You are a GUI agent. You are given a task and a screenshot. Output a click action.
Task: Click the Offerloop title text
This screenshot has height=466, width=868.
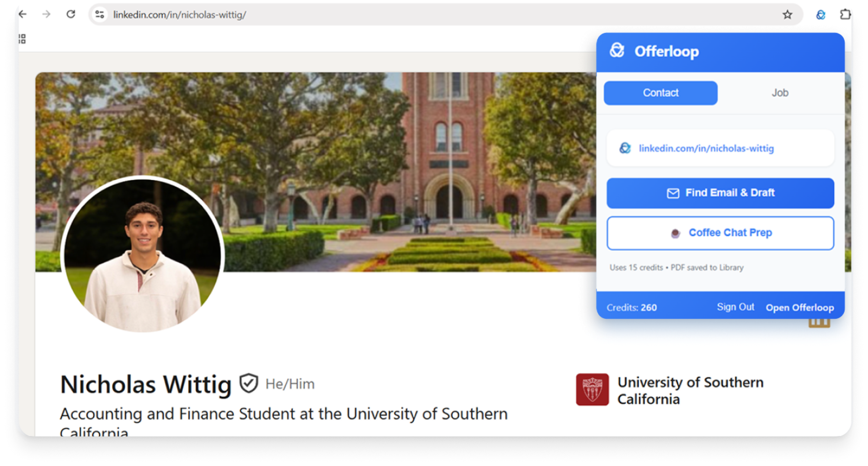tap(666, 51)
